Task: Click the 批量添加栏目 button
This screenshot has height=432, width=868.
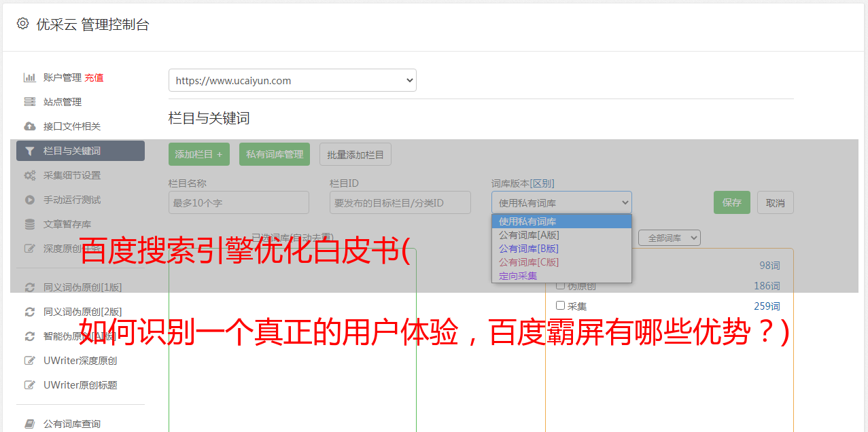Action: click(x=355, y=154)
